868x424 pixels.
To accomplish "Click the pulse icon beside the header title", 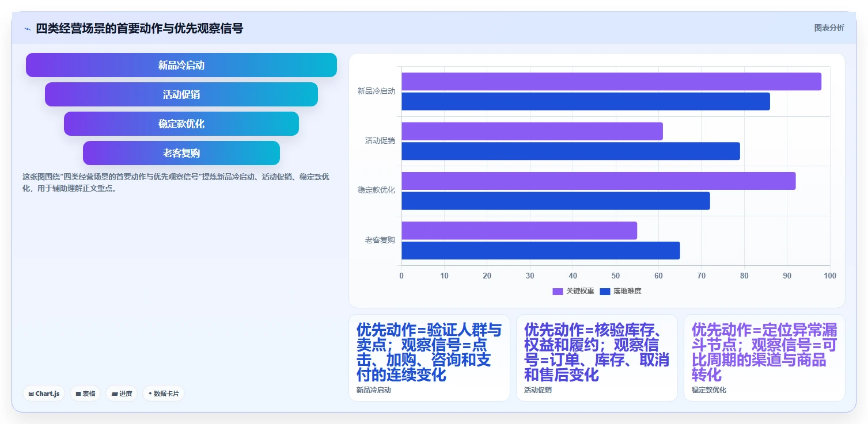I will click(x=27, y=29).
